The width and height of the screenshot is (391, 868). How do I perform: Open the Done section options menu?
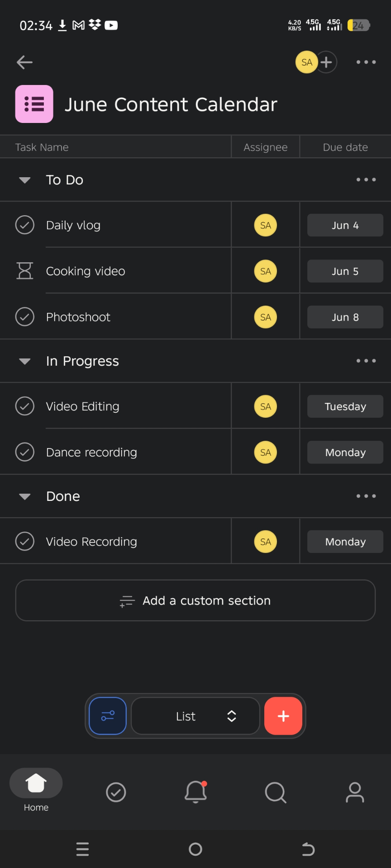click(366, 496)
